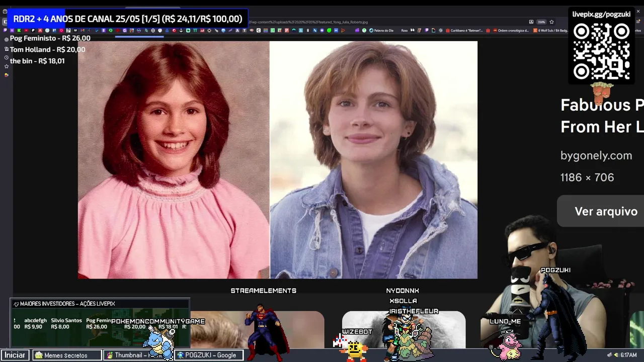Image resolution: width=644 pixels, height=362 pixels.
Task: Click the Iniciar start button
Action: (15, 355)
